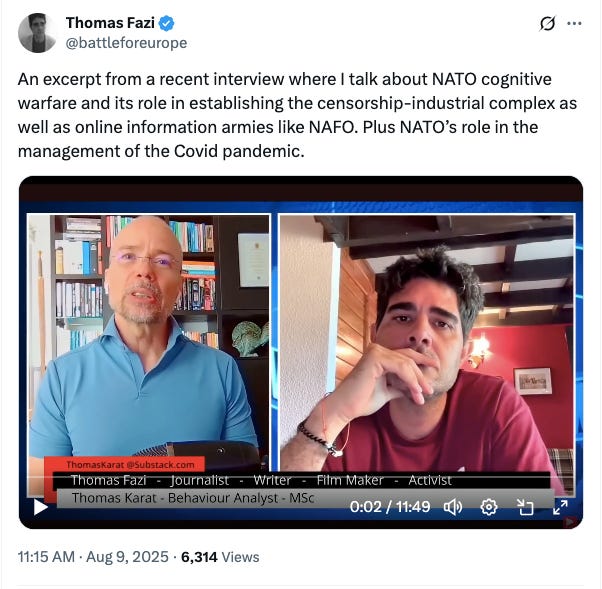The image size is (602, 589).
Task: Mute the video using the speaker icon
Action: point(453,507)
